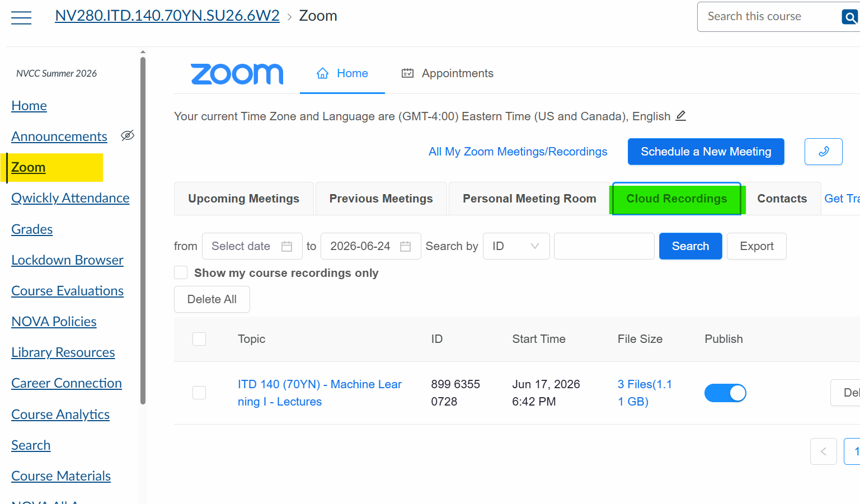This screenshot has height=504, width=860.
Task: Click the search magnifier icon button
Action: (850, 17)
